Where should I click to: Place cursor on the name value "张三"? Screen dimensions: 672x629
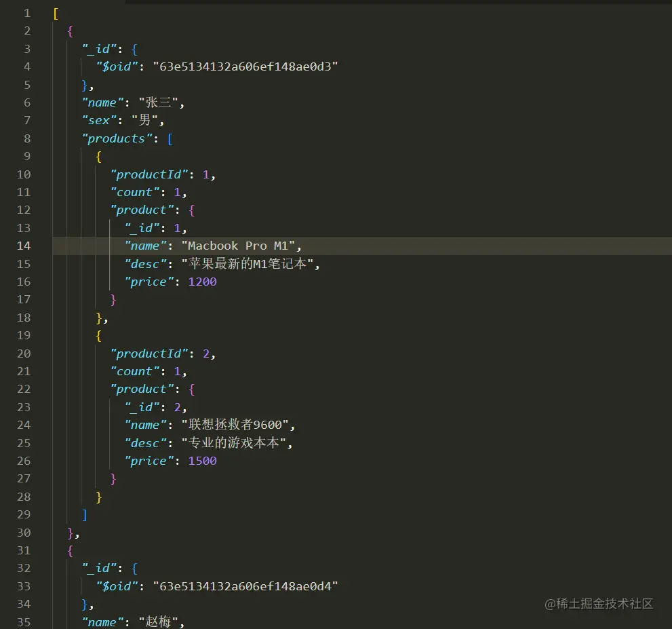tap(158, 102)
